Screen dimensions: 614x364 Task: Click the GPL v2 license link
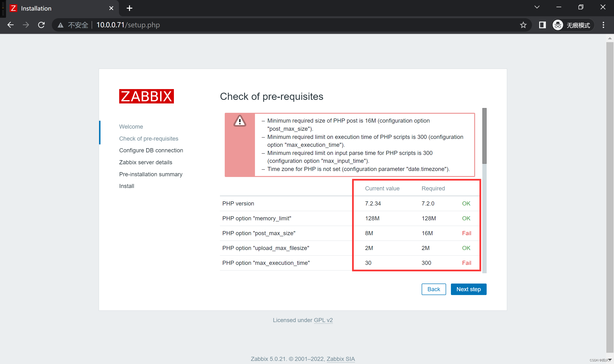click(x=323, y=320)
